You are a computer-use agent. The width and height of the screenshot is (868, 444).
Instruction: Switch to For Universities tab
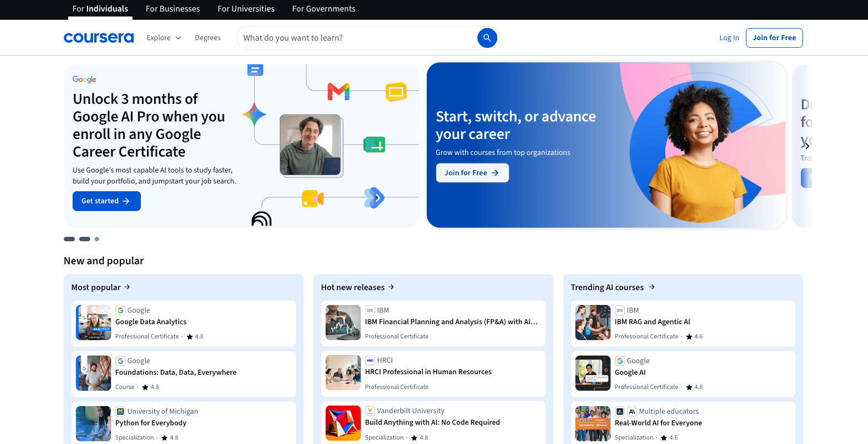click(246, 9)
